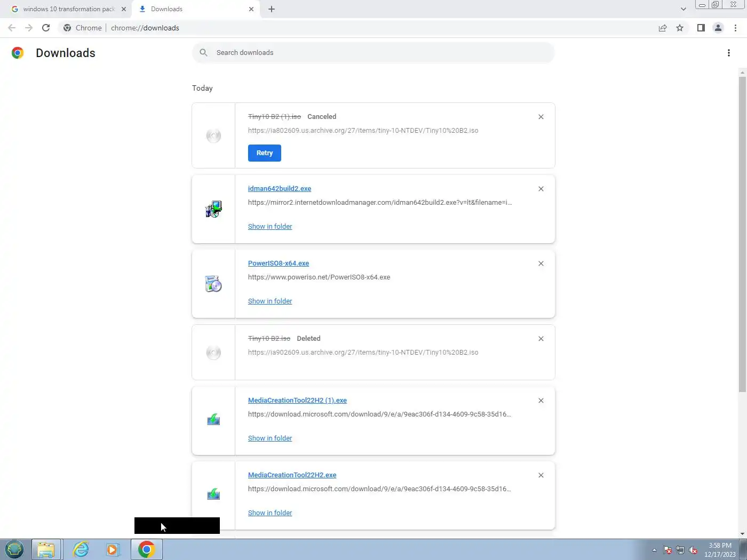Viewport: 747px width, 560px height.
Task: Reload the Downloads page
Action: (46, 28)
